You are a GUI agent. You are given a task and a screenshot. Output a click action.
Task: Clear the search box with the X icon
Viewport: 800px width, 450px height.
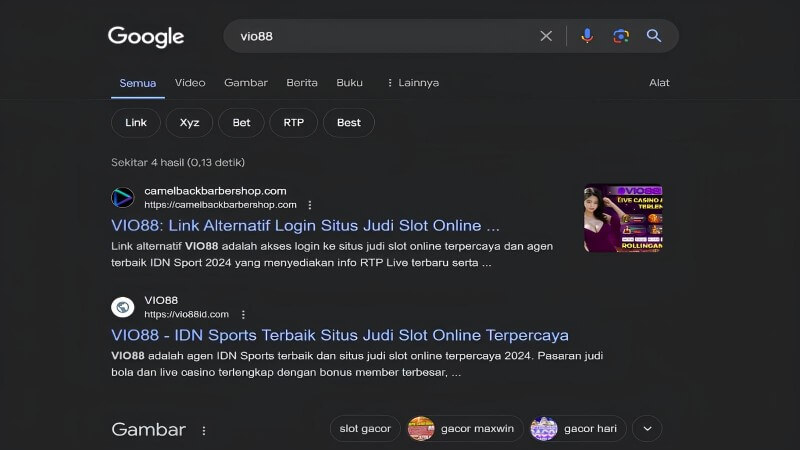tap(546, 36)
